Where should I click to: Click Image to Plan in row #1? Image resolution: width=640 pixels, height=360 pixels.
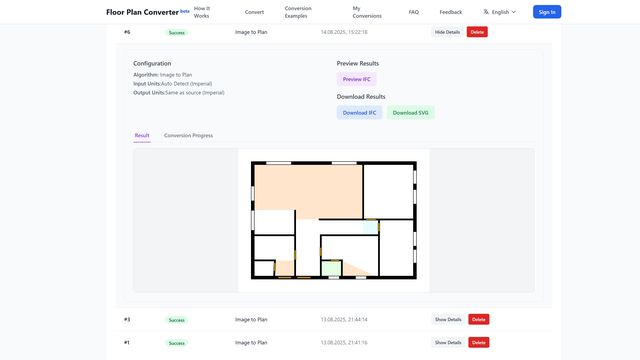(251, 343)
